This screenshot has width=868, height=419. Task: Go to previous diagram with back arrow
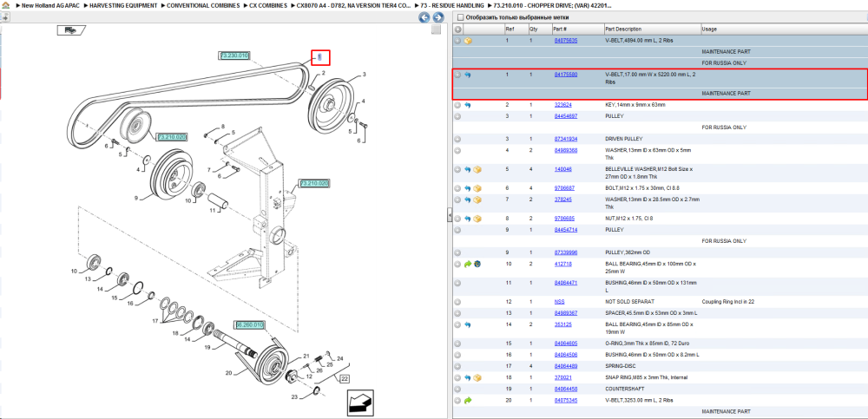pyautogui.click(x=424, y=17)
